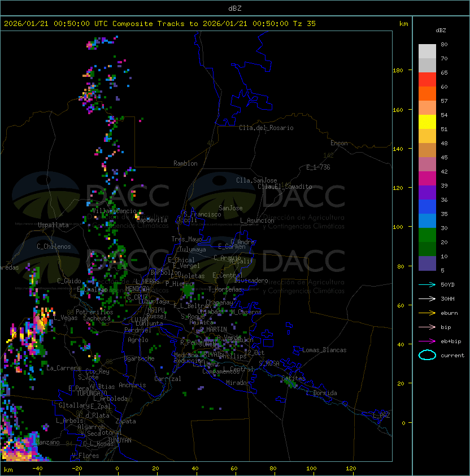Click the 'L_Dormida' place label
Image resolution: width=470 pixels, height=476 pixels.
click(321, 393)
